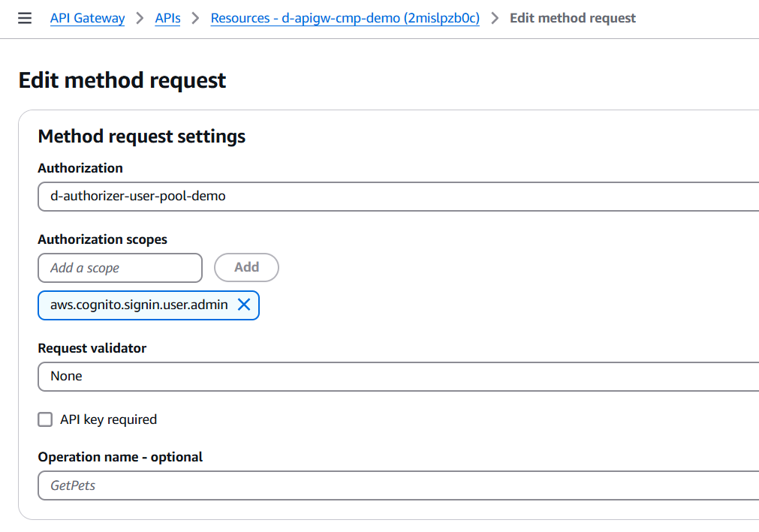The height and width of the screenshot is (532, 759).
Task: Click the Edit method request page title
Action: 122,80
